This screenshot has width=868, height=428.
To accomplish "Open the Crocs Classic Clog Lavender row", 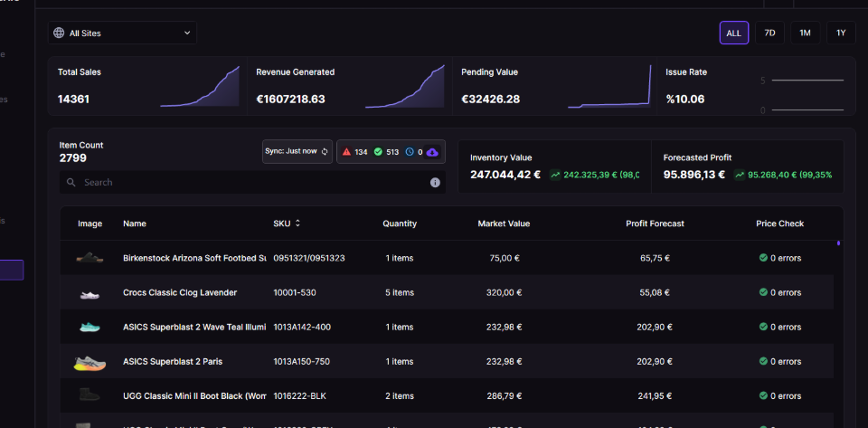I will click(x=448, y=292).
